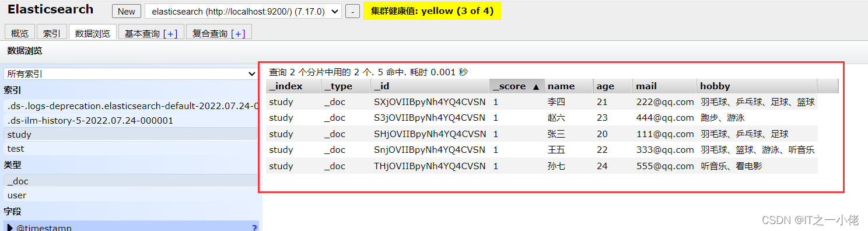Switch to the 数据浏览 tab
868x231 pixels.
pyautogui.click(x=93, y=33)
